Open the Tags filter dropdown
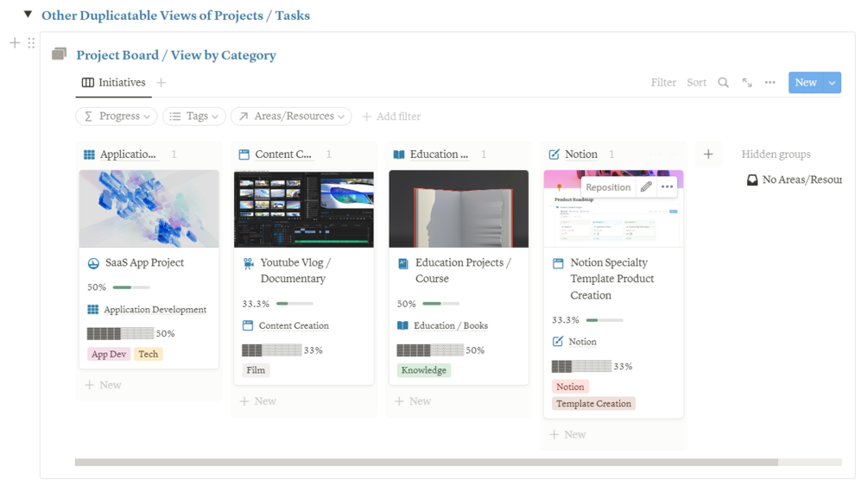Image resolution: width=868 pixels, height=492 pixels. pyautogui.click(x=194, y=117)
